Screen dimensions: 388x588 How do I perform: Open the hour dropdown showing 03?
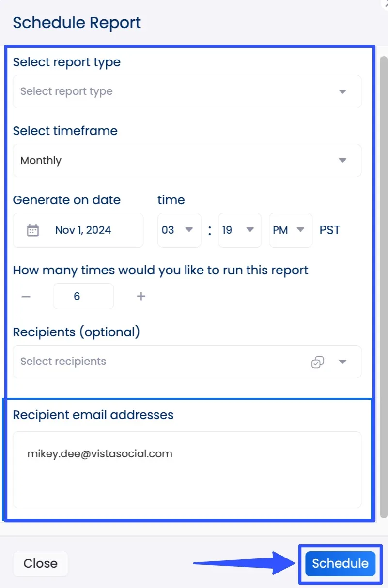pyautogui.click(x=179, y=230)
